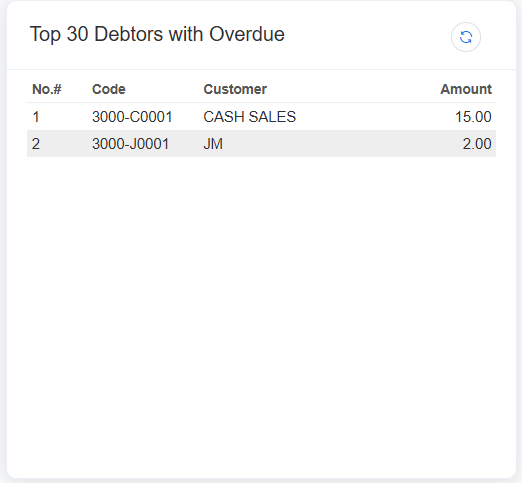Click the refresh icon for overdue debtors

pyautogui.click(x=466, y=37)
